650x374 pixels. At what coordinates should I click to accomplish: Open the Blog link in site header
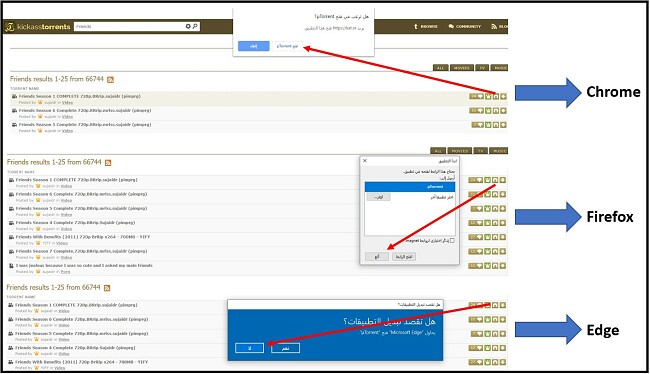[500, 26]
